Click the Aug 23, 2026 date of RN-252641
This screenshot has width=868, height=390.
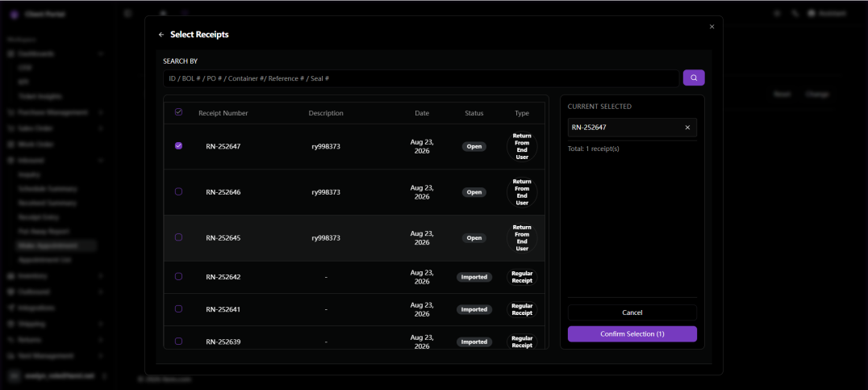tap(422, 309)
